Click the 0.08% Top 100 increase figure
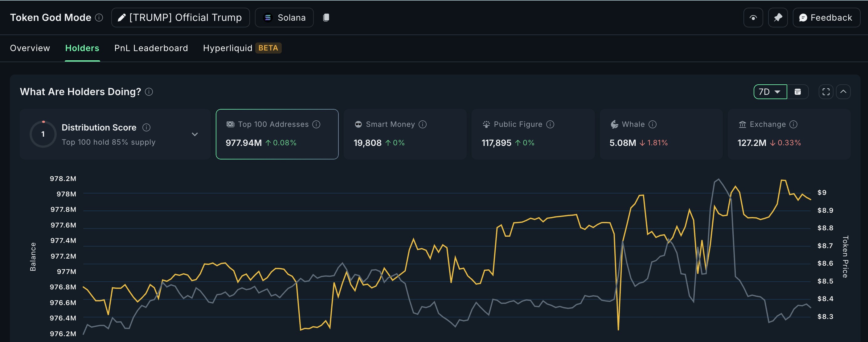868x342 pixels. point(285,143)
